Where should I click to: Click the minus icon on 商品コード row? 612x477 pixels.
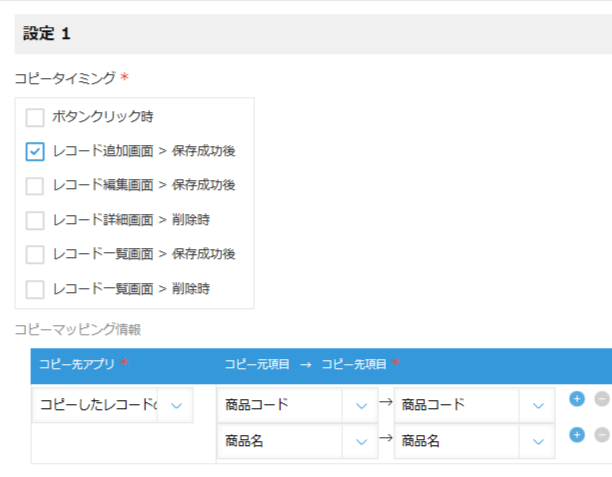tap(602, 399)
